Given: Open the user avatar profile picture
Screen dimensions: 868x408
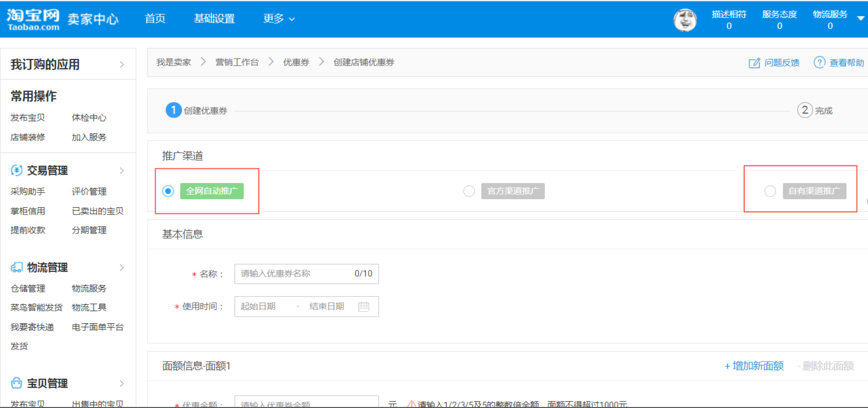Looking at the screenshot, I should coord(685,20).
